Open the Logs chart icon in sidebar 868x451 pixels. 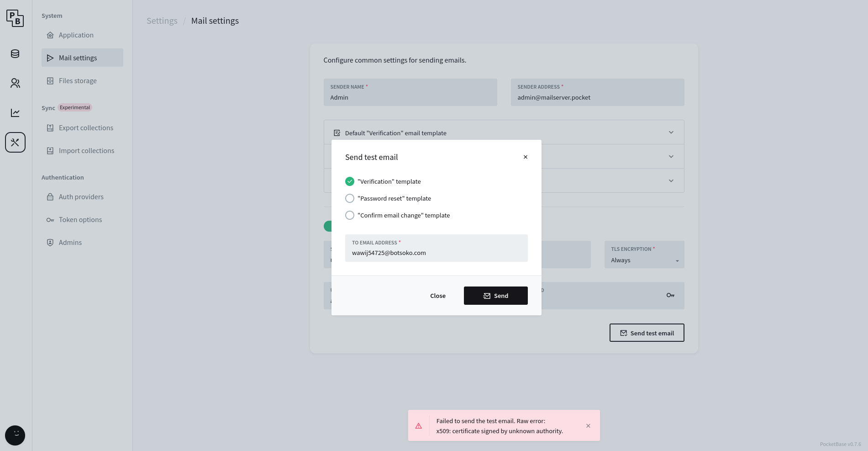15,113
